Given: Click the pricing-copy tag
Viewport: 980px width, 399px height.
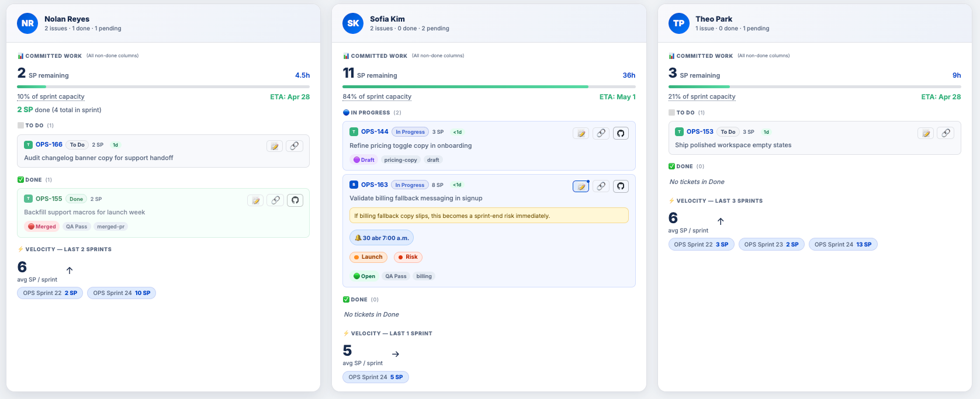Looking at the screenshot, I should [401, 160].
